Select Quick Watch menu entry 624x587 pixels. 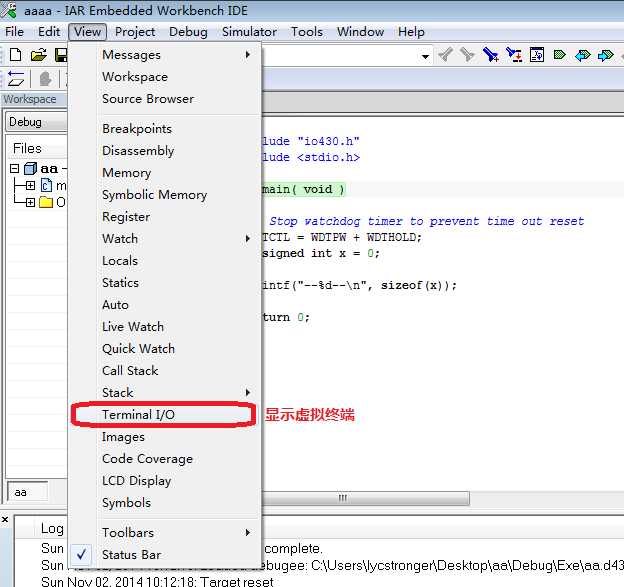point(165,348)
